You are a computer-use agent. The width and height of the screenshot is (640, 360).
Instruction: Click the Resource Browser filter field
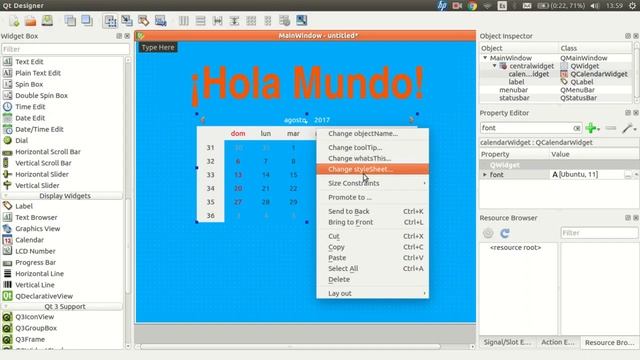coord(599,233)
